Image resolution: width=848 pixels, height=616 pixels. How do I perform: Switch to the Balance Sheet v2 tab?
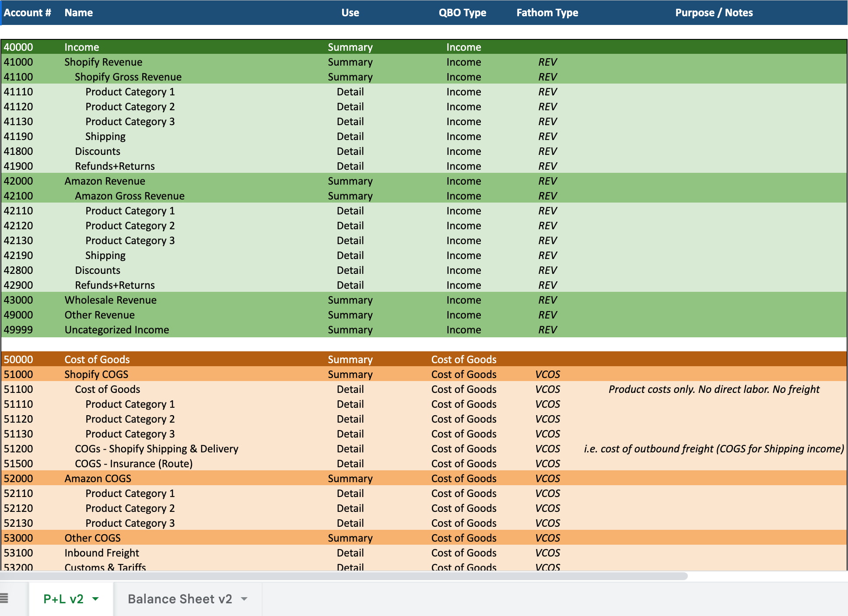point(179,599)
